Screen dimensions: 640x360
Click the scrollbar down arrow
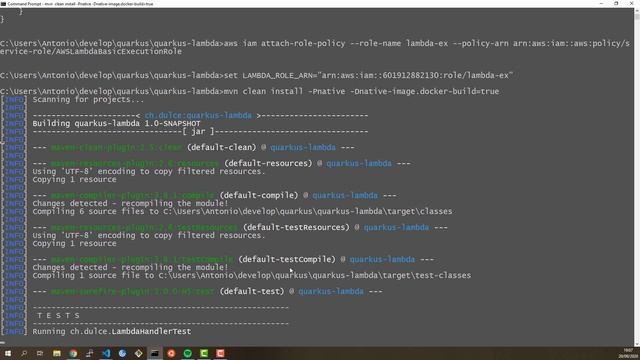coord(637,344)
